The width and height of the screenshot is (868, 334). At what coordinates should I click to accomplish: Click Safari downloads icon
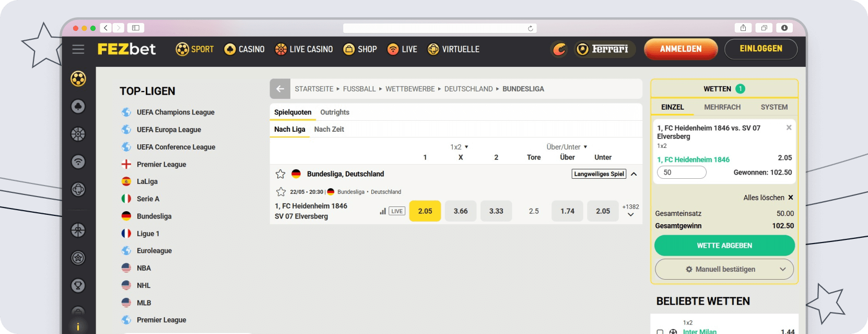point(784,28)
